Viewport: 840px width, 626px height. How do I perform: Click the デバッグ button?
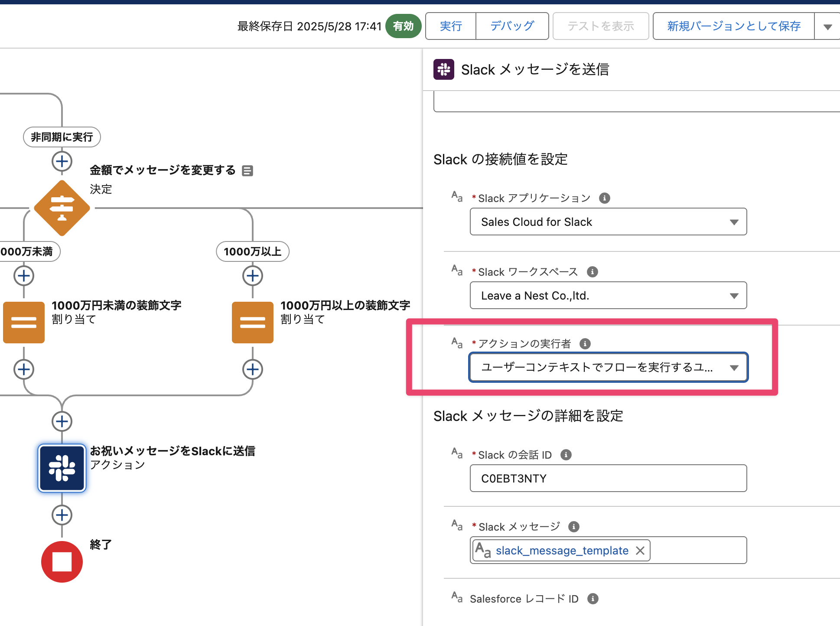pyautogui.click(x=512, y=26)
